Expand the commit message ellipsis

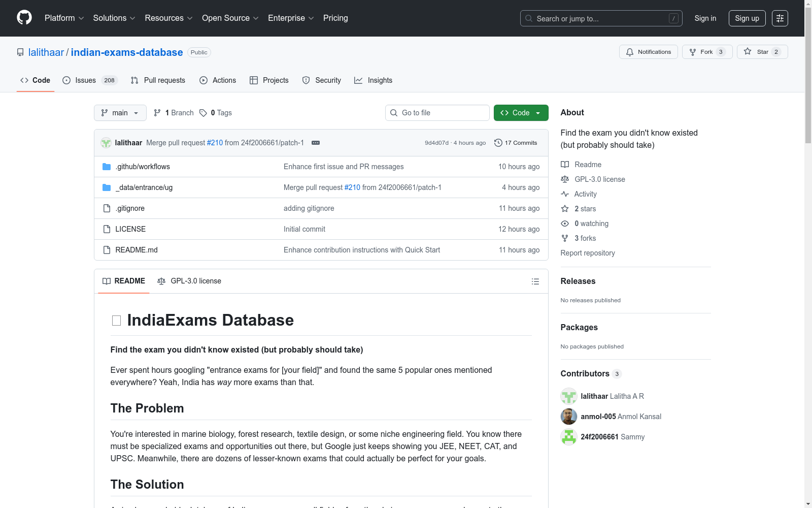[316, 143]
